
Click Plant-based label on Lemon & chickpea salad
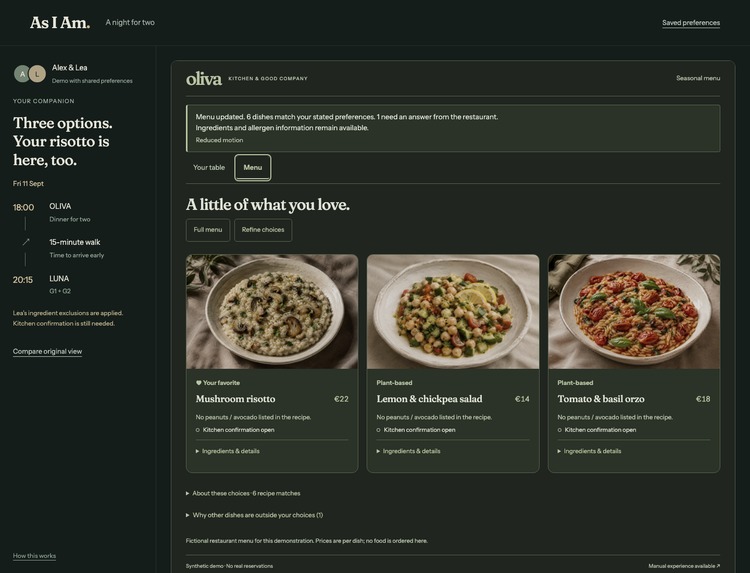click(394, 383)
